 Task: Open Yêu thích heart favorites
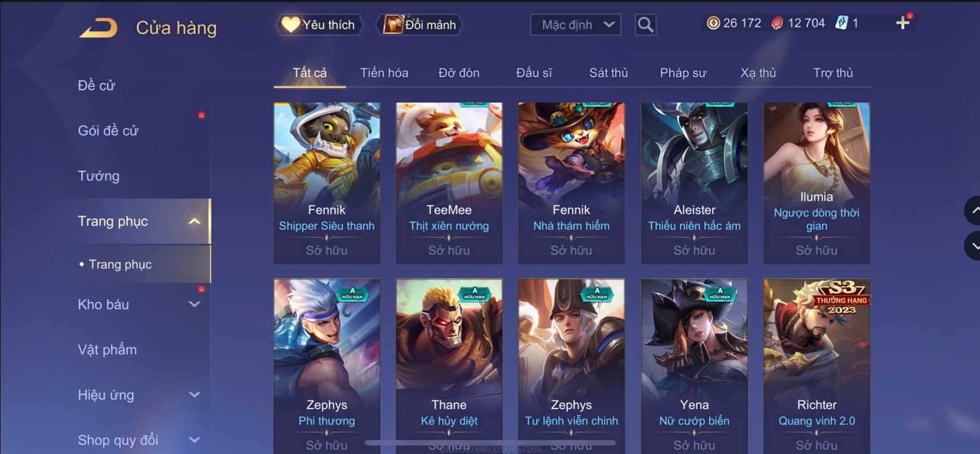[x=319, y=24]
